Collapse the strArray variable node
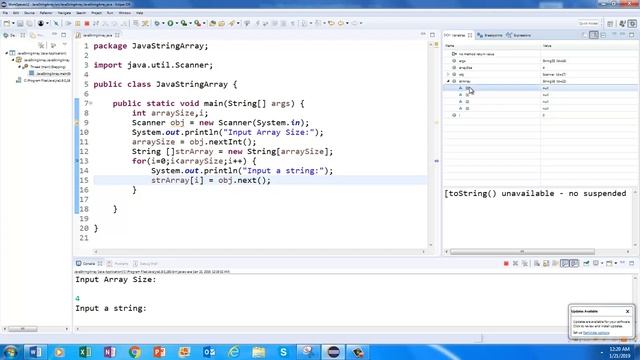 click(449, 81)
